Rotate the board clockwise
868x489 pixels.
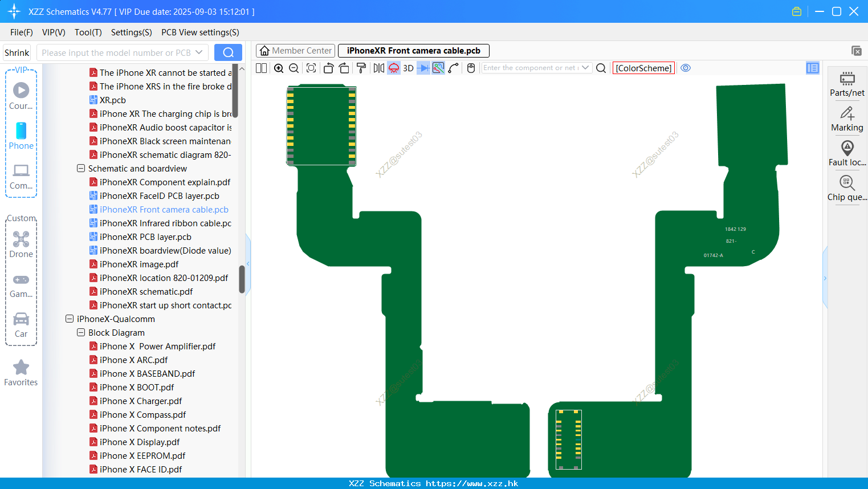pyautogui.click(x=344, y=68)
